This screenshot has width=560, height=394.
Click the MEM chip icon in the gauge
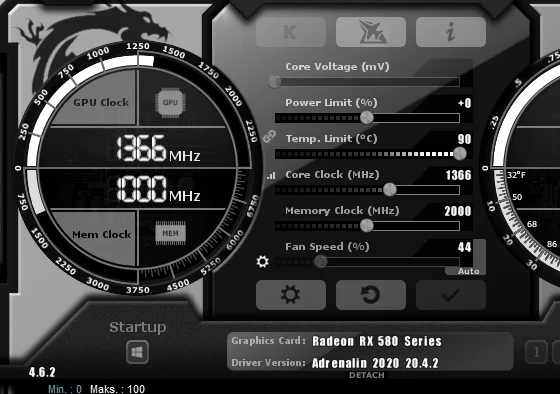point(170,233)
